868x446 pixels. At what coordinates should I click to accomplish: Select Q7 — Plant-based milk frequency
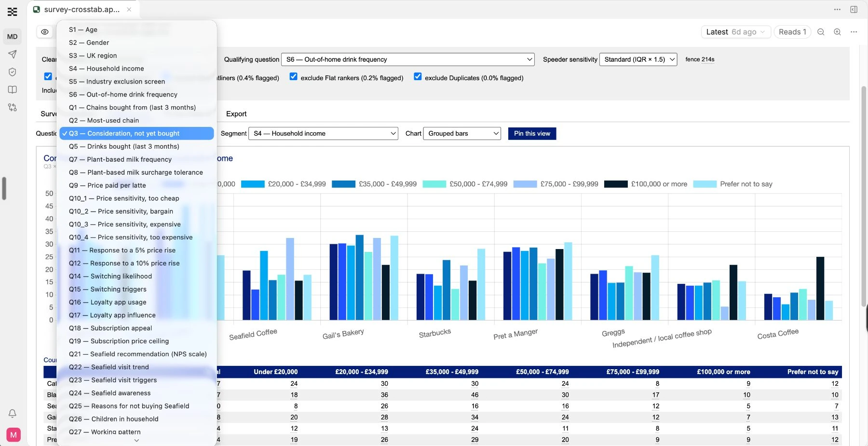point(136,160)
